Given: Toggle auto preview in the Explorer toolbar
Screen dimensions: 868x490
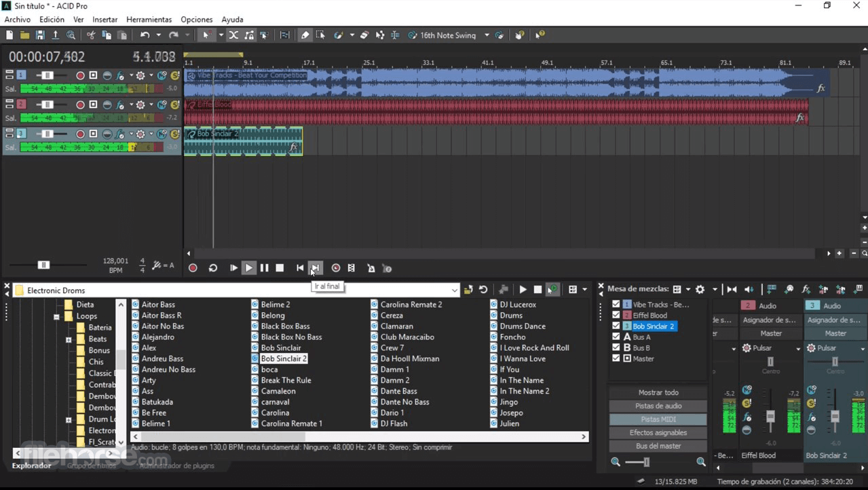Looking at the screenshot, I should pos(553,290).
